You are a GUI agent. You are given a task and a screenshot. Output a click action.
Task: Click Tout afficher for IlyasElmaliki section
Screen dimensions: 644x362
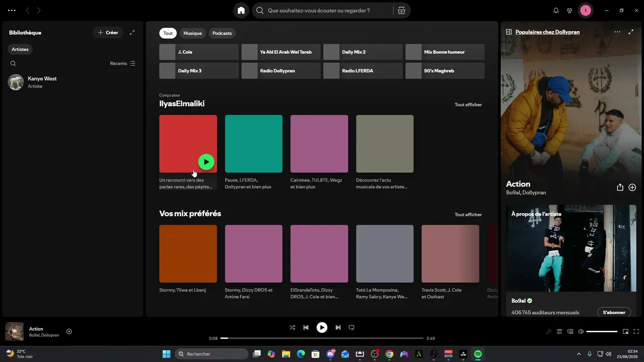coord(468,105)
